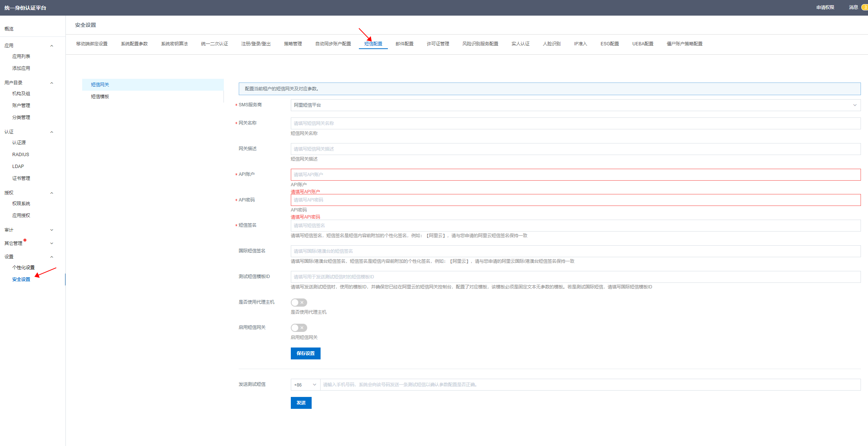Click 申请权限 in the top bar
Screen dimensions: 868x446
coord(825,7)
